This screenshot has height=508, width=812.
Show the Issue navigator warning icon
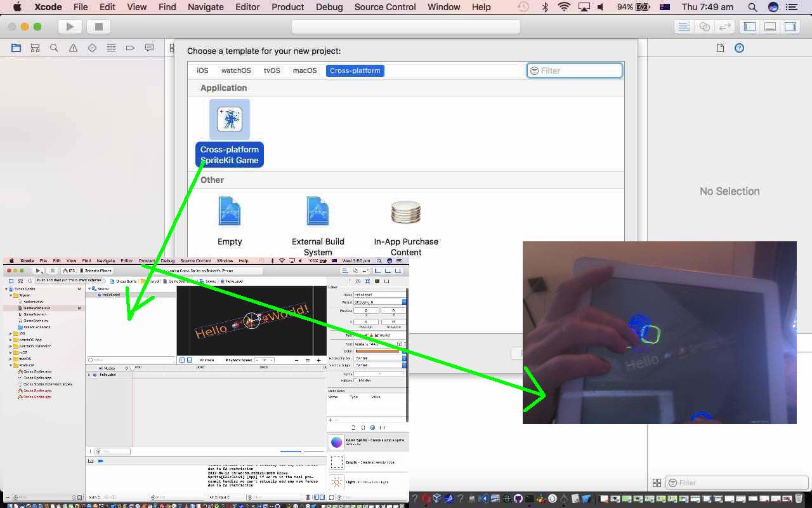(x=73, y=48)
